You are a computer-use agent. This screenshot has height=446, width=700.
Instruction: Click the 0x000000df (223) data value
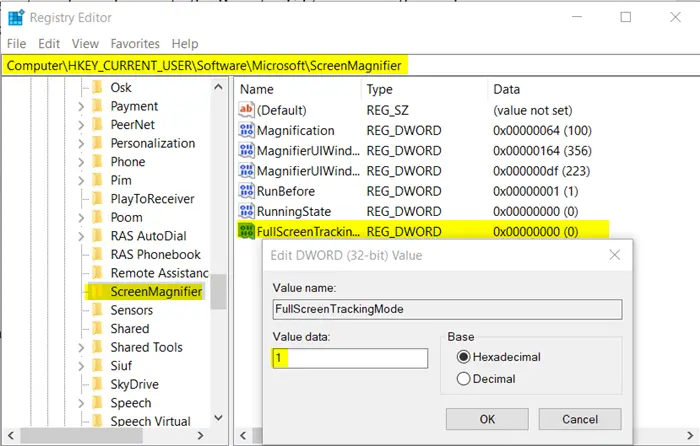(541, 171)
